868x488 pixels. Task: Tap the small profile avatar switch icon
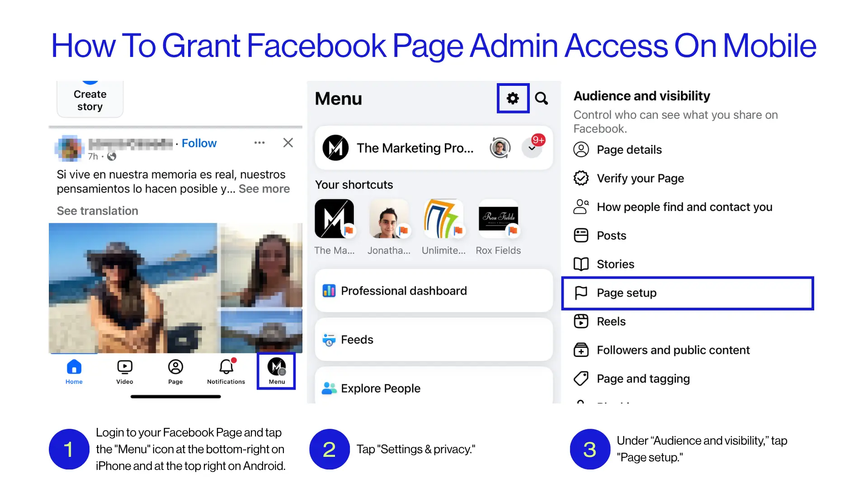click(x=500, y=148)
